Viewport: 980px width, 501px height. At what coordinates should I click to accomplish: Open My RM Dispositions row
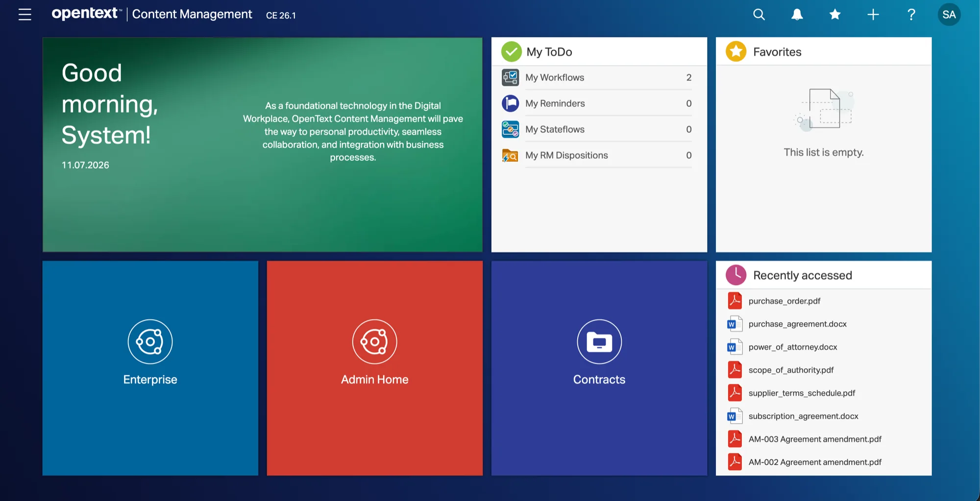coord(599,155)
